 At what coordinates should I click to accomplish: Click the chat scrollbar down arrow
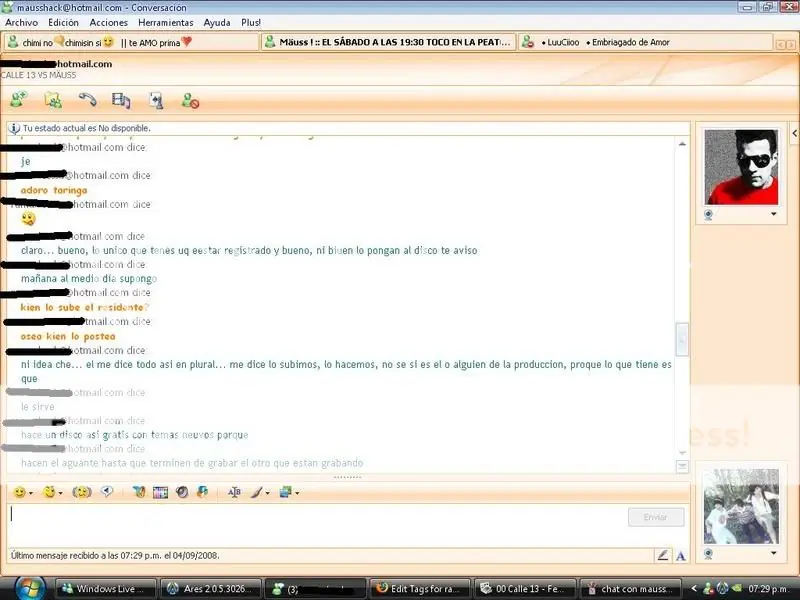pyautogui.click(x=682, y=453)
